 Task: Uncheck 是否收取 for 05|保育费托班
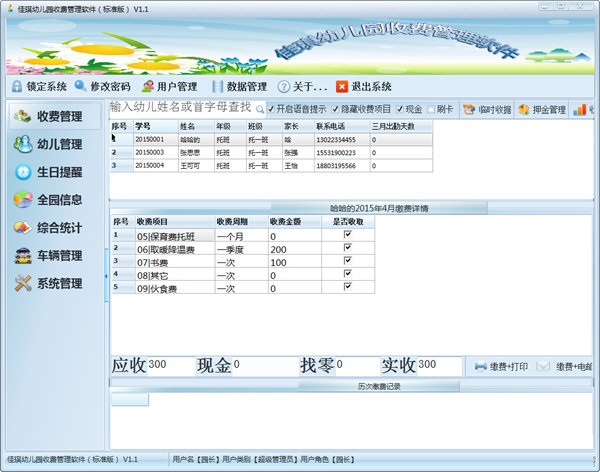click(x=347, y=234)
